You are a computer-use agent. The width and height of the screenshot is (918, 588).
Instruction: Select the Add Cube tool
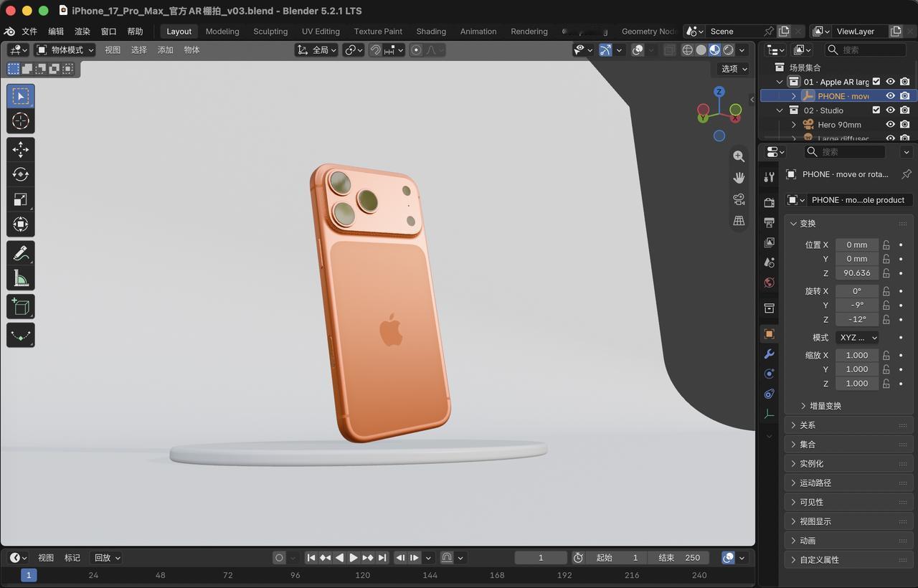21,307
